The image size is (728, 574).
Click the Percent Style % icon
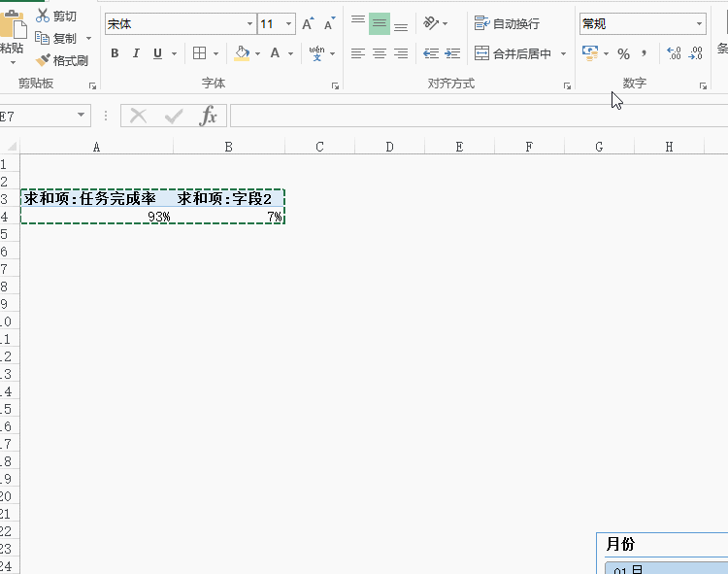point(623,53)
